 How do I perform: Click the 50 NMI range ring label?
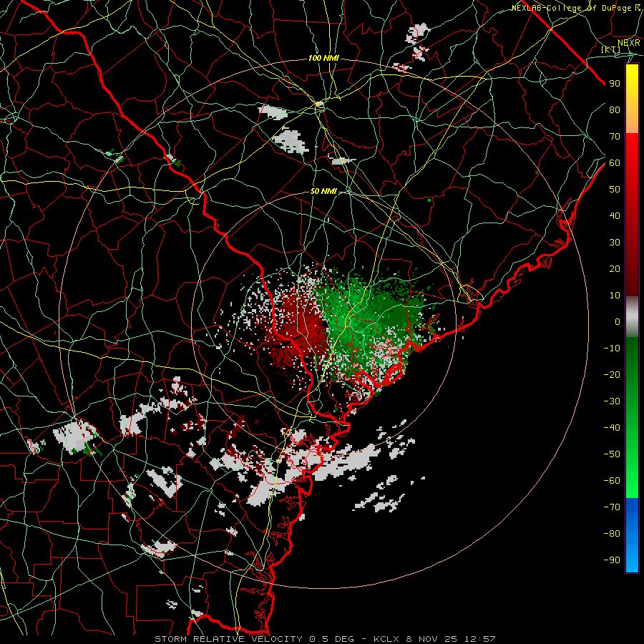(x=323, y=191)
